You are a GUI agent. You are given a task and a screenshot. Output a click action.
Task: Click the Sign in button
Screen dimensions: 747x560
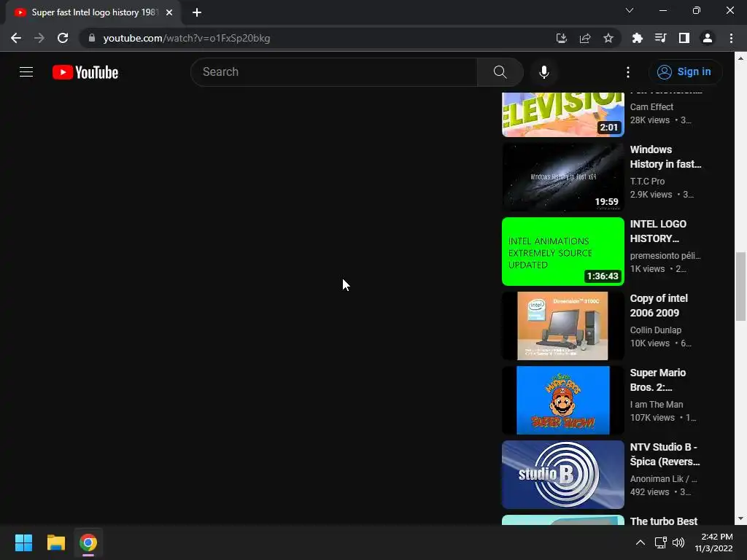684,72
